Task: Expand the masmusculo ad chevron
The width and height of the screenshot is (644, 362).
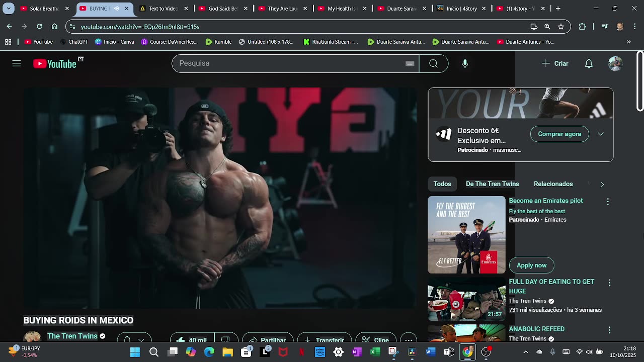Action: [601, 134]
